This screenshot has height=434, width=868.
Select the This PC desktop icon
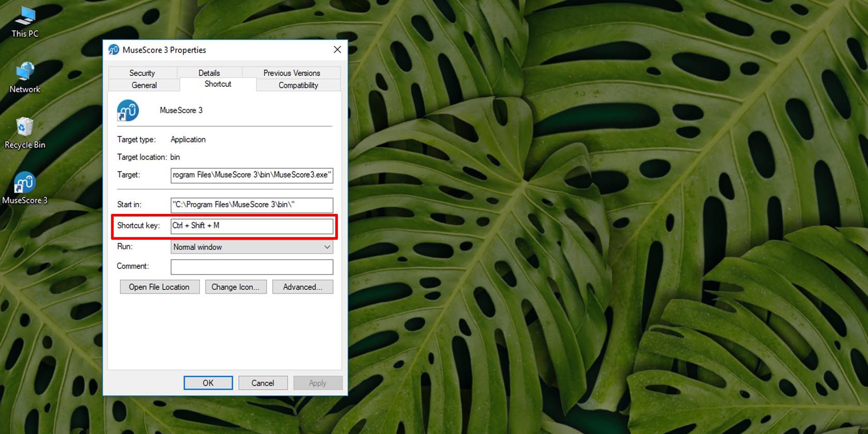[x=25, y=22]
